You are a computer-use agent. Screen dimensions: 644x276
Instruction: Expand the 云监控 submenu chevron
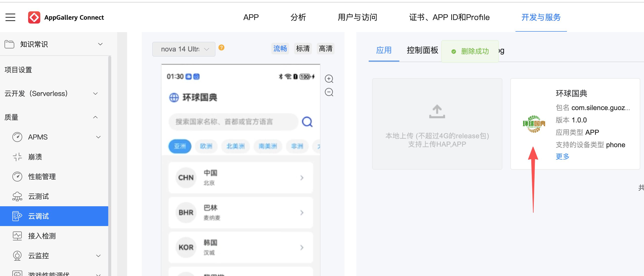click(98, 255)
